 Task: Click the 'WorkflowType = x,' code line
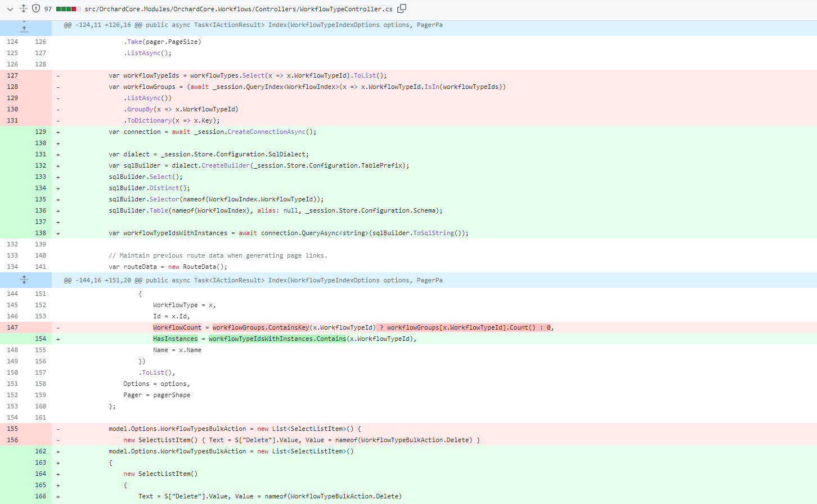[185, 305]
